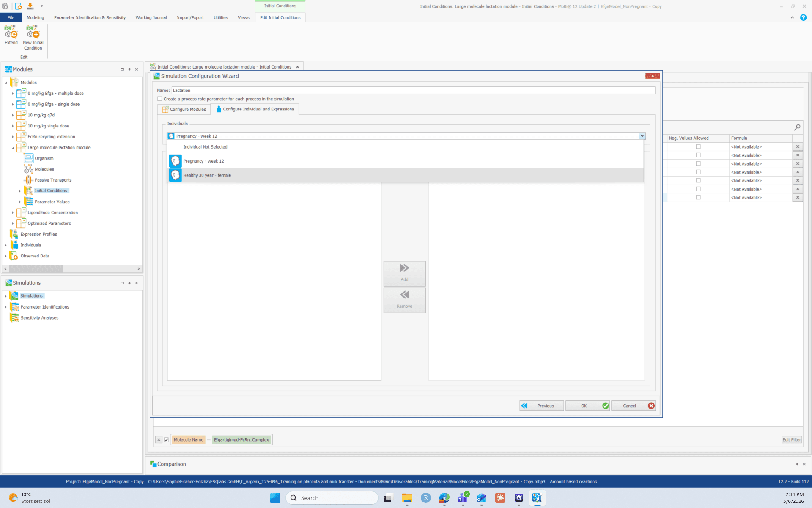Cancel the Simulation Configuration Wizard
The height and width of the screenshot is (508, 812).
pyautogui.click(x=633, y=406)
